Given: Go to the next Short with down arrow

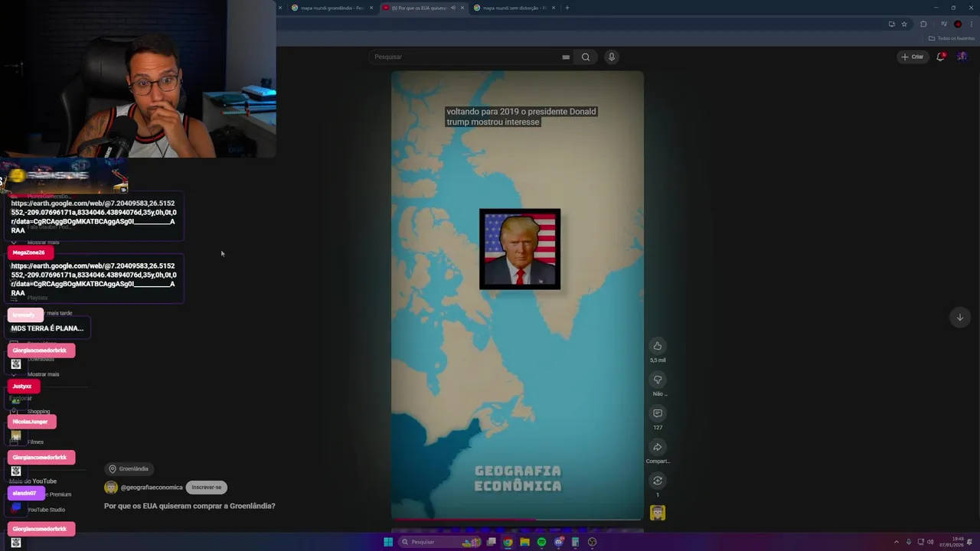Looking at the screenshot, I should point(959,317).
